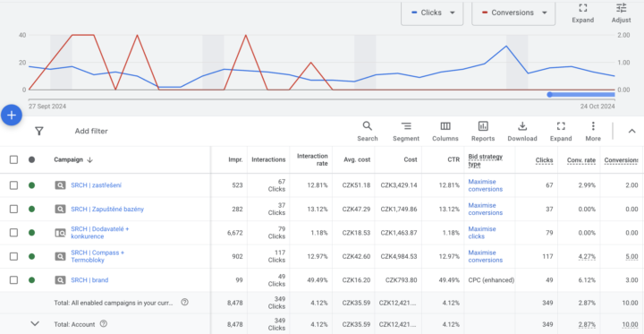This screenshot has height=334, width=644.
Task: Click the CZK4,984.53 cost cell
Action: point(399,256)
